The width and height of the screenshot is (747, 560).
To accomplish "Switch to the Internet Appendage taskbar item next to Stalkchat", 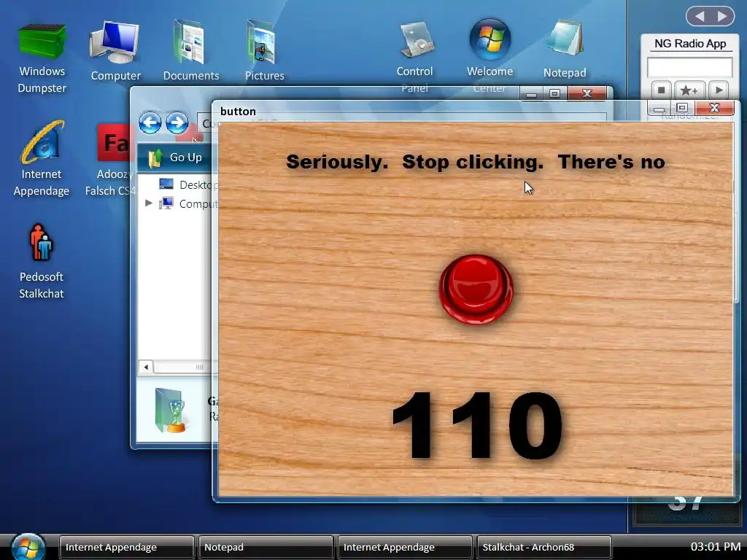I will tap(404, 547).
